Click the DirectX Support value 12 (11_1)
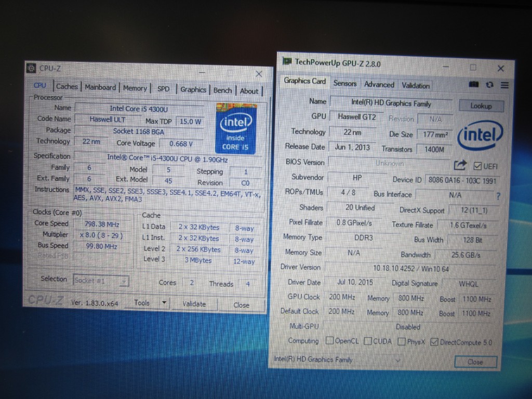532x399 pixels. point(474,210)
